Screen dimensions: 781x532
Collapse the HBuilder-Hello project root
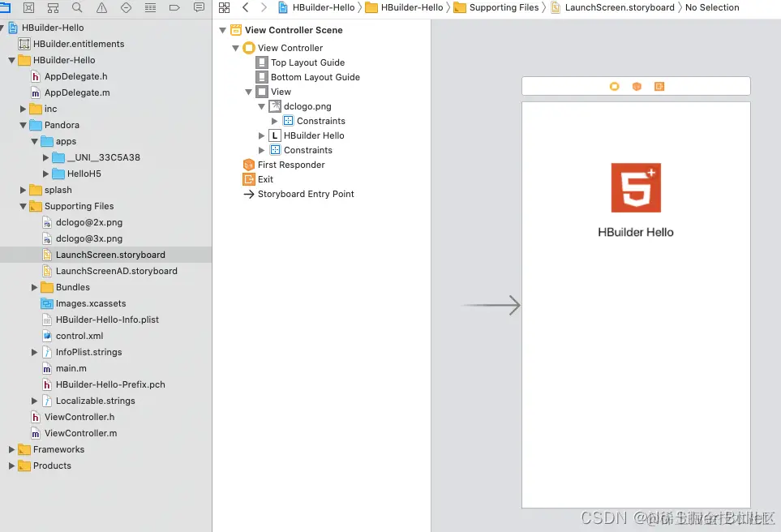pos(2,28)
